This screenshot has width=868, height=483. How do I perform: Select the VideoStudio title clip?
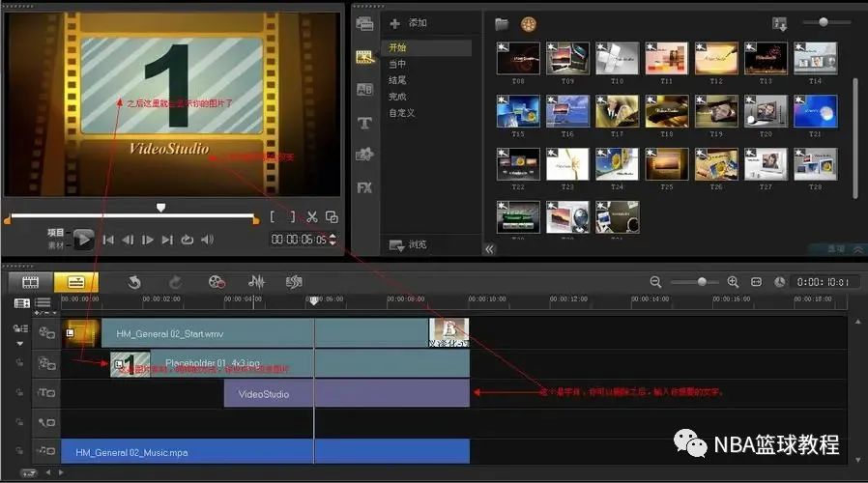(x=347, y=393)
